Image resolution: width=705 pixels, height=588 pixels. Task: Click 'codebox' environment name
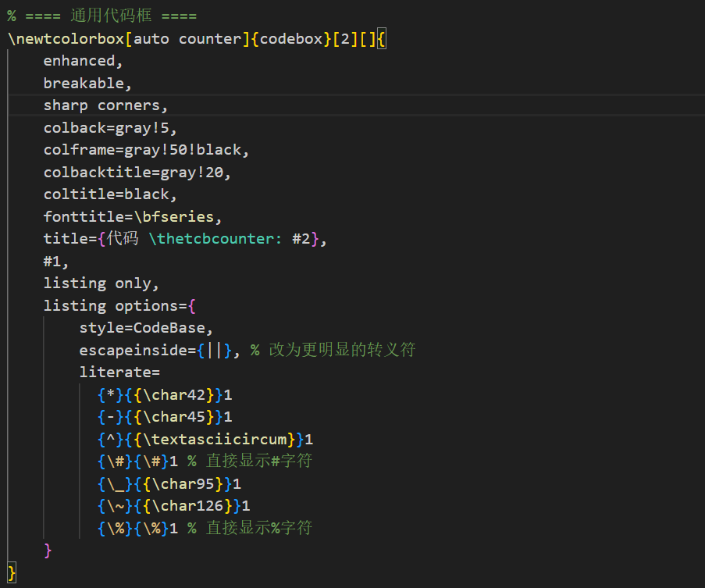coord(291,39)
